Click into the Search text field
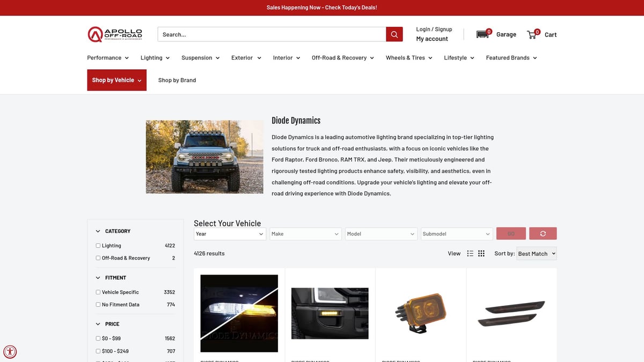The width and height of the screenshot is (644, 362). [272, 34]
